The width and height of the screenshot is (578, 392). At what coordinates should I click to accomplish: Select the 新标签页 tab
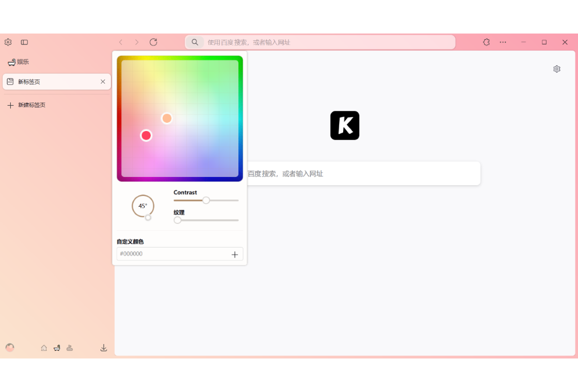57,82
